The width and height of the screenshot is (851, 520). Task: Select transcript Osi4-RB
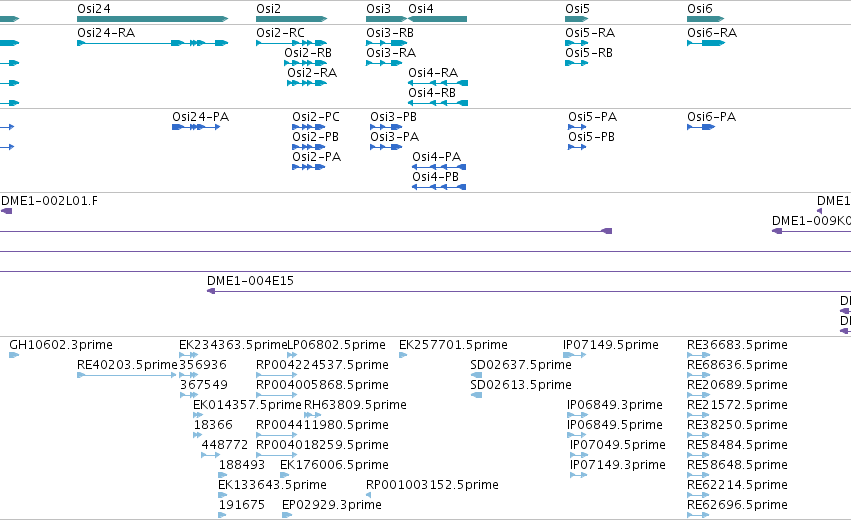point(438,103)
